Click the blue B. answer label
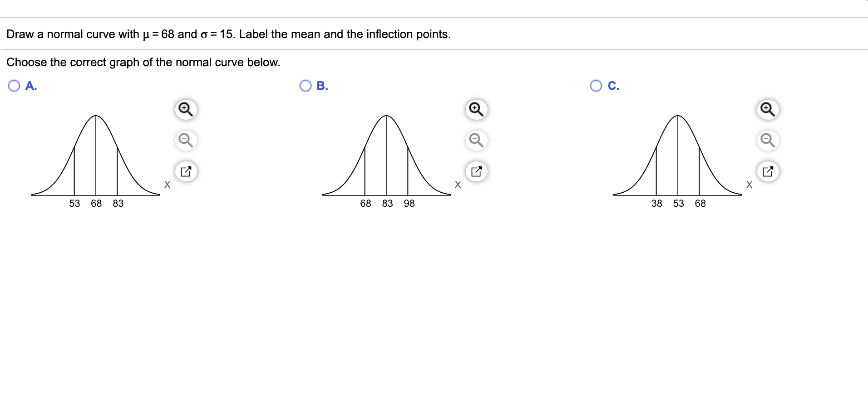Viewport: 868px width, 419px height. point(321,85)
